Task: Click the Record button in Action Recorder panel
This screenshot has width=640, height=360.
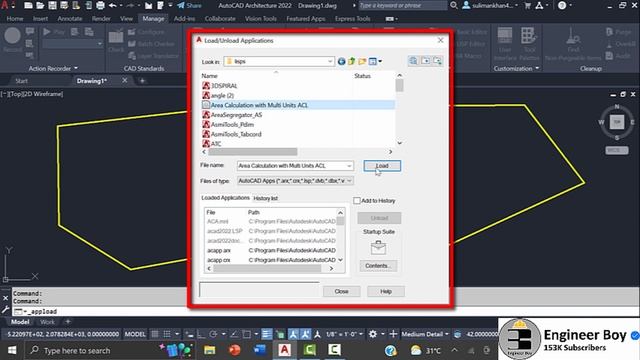Action: click(12, 40)
